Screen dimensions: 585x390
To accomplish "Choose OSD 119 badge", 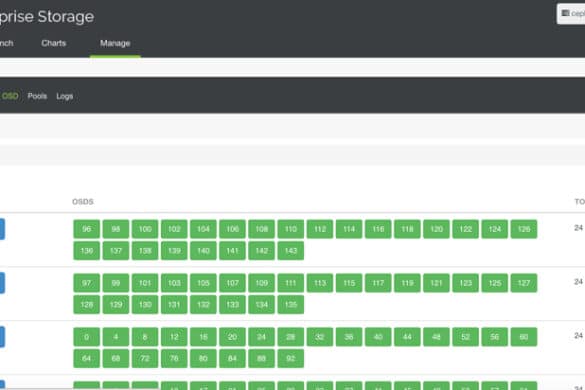I will pyautogui.click(x=407, y=283).
